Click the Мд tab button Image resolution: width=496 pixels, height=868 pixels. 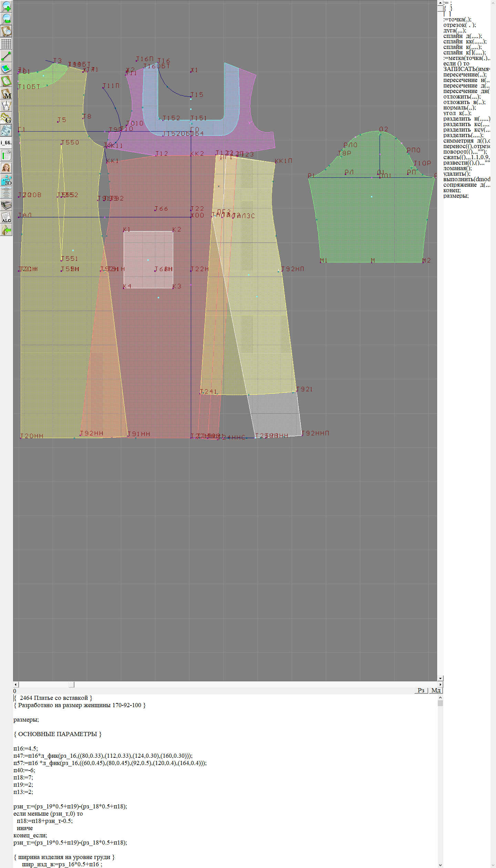pos(435,690)
